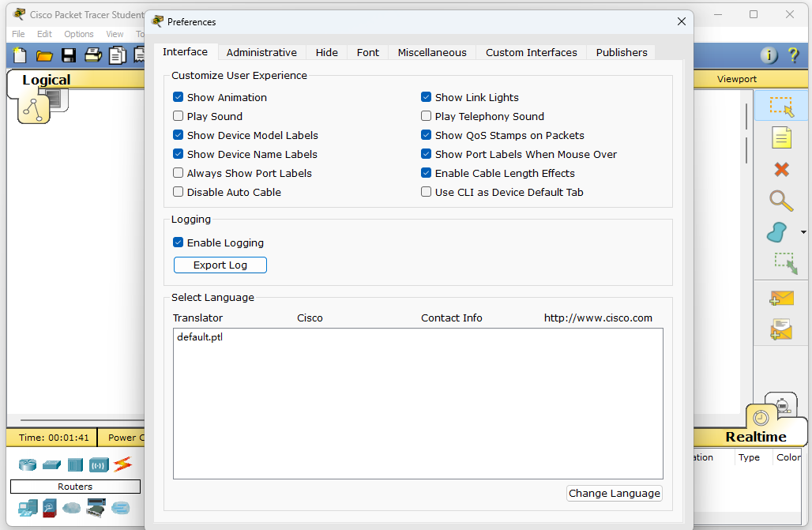
Task: Click the Export Log button
Action: pyautogui.click(x=220, y=265)
